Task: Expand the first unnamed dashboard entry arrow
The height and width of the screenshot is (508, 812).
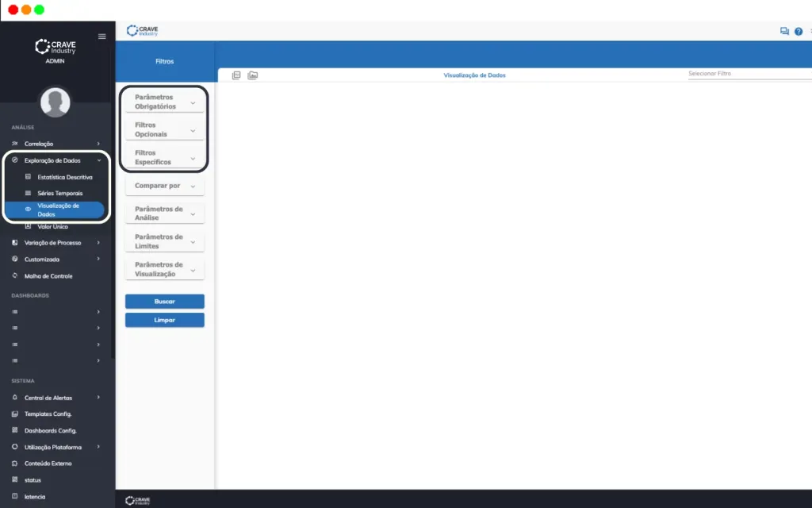Action: click(98, 311)
